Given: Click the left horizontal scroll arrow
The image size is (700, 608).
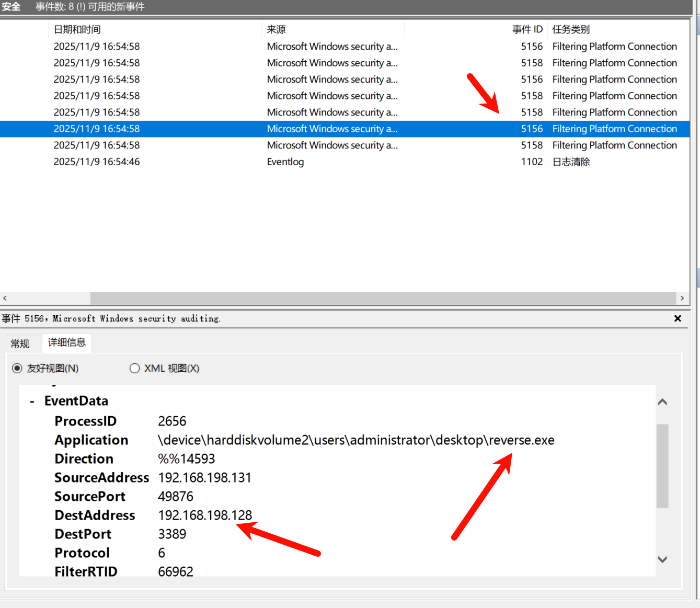Looking at the screenshot, I should [5, 298].
